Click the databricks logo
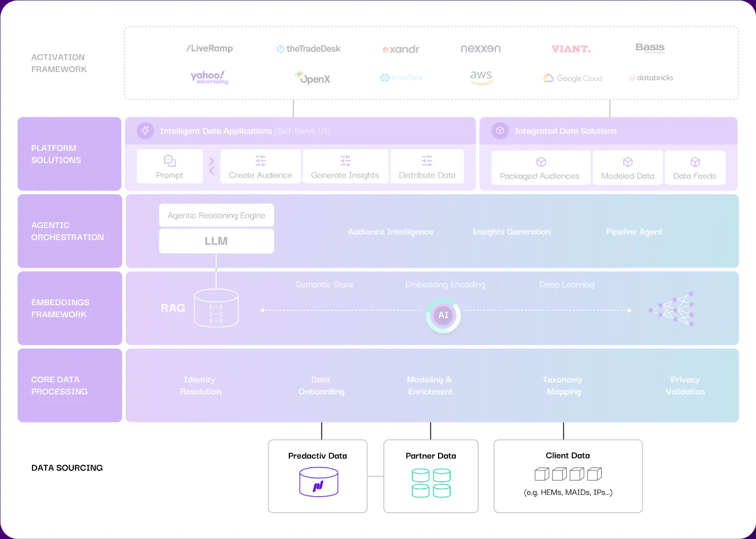The image size is (756, 539). 651,78
